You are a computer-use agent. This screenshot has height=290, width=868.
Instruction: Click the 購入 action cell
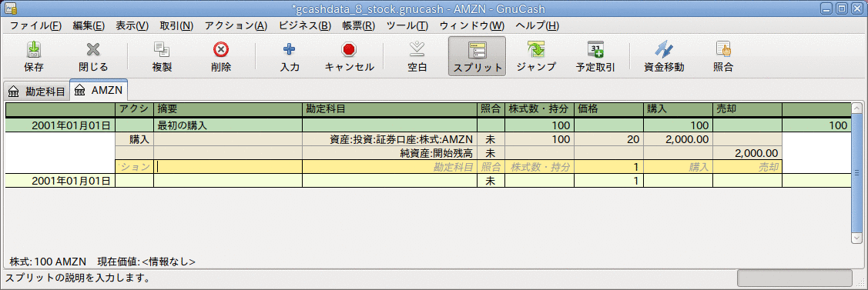[134, 140]
